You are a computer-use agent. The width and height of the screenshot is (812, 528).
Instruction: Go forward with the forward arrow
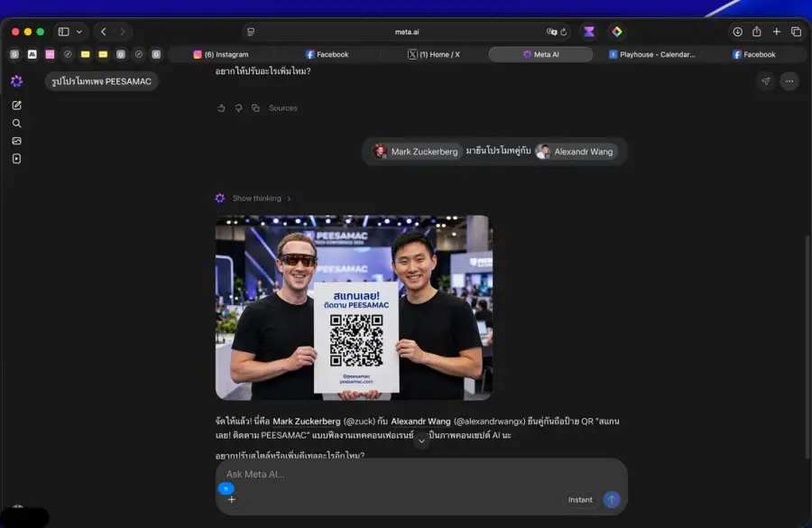pyautogui.click(x=122, y=32)
